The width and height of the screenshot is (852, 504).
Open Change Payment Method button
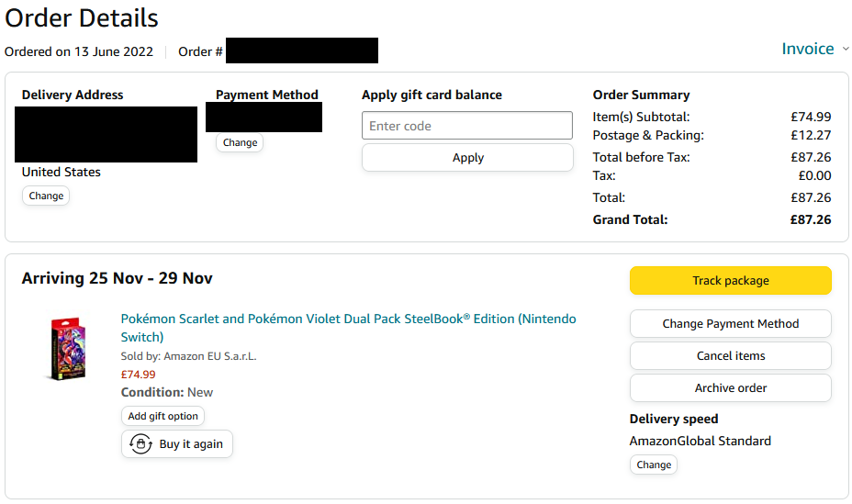730,324
